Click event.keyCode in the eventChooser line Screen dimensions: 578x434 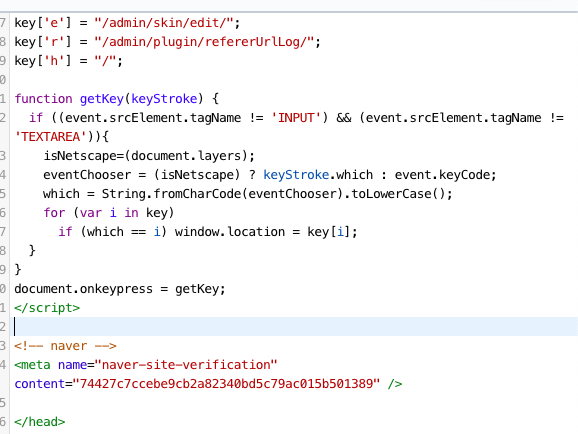(x=442, y=175)
